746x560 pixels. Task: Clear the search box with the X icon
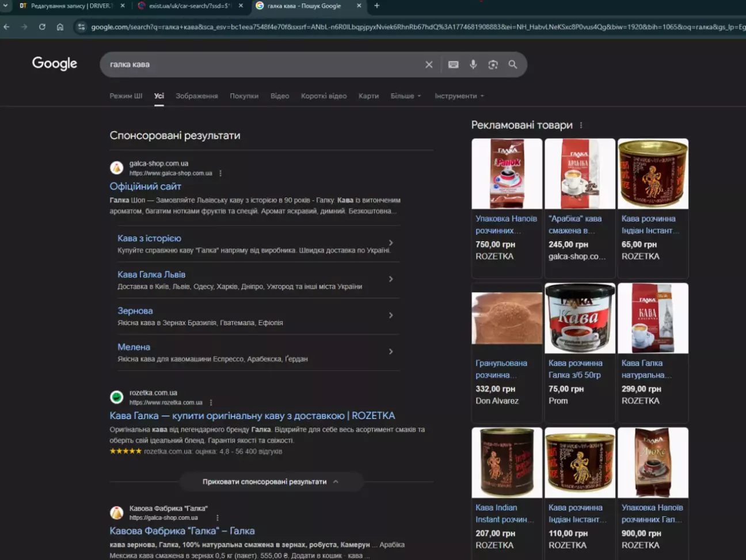tap(429, 64)
